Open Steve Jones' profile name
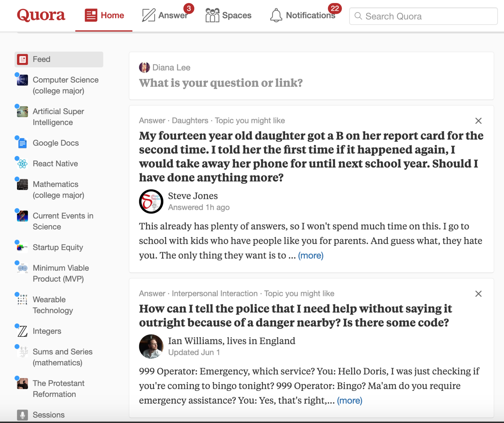Viewport: 504px width, 423px height. click(193, 196)
